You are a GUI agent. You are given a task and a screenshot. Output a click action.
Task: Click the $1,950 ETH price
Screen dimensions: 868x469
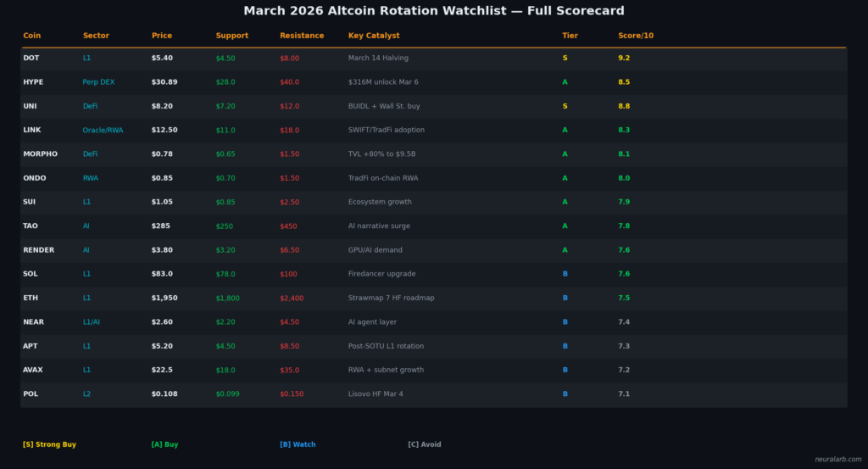click(x=164, y=298)
